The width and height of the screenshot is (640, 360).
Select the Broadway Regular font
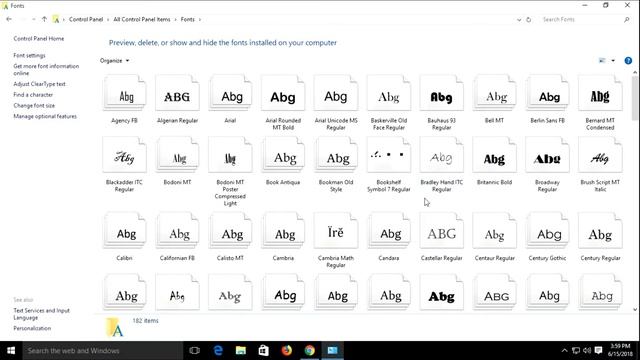tap(547, 155)
